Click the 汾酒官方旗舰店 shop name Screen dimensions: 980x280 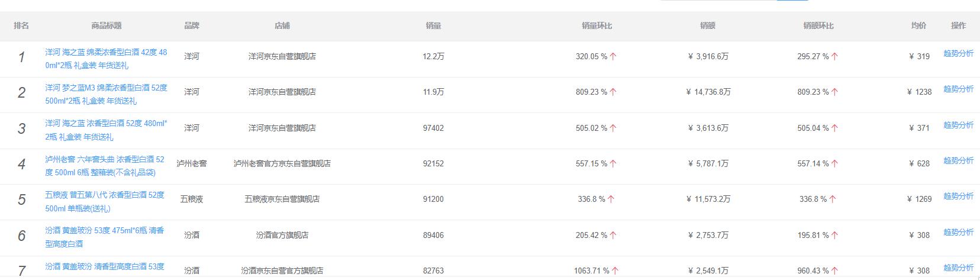coord(282,236)
